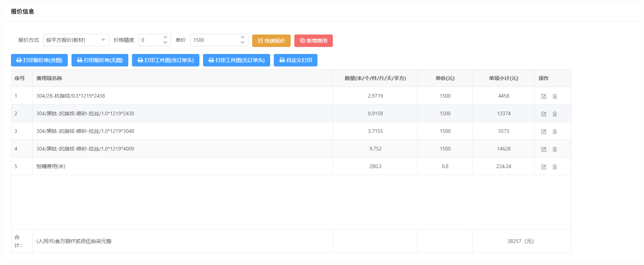Decrease 价格精度 with the down arrow
This screenshot has height=265, width=644.
165,43
